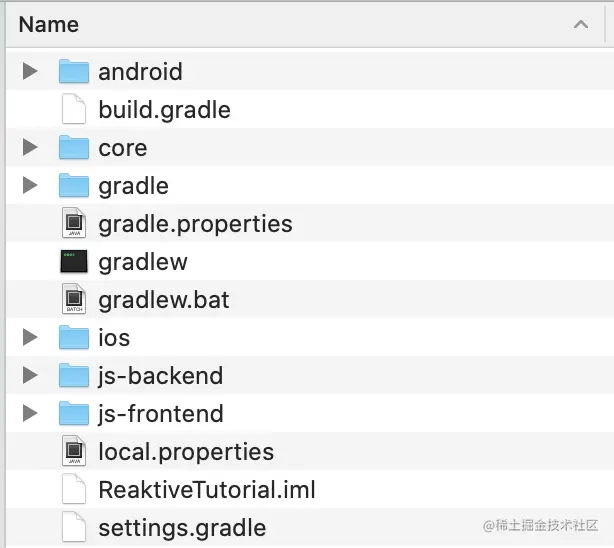614x548 pixels.
Task: Select the core folder name
Action: coord(122,148)
